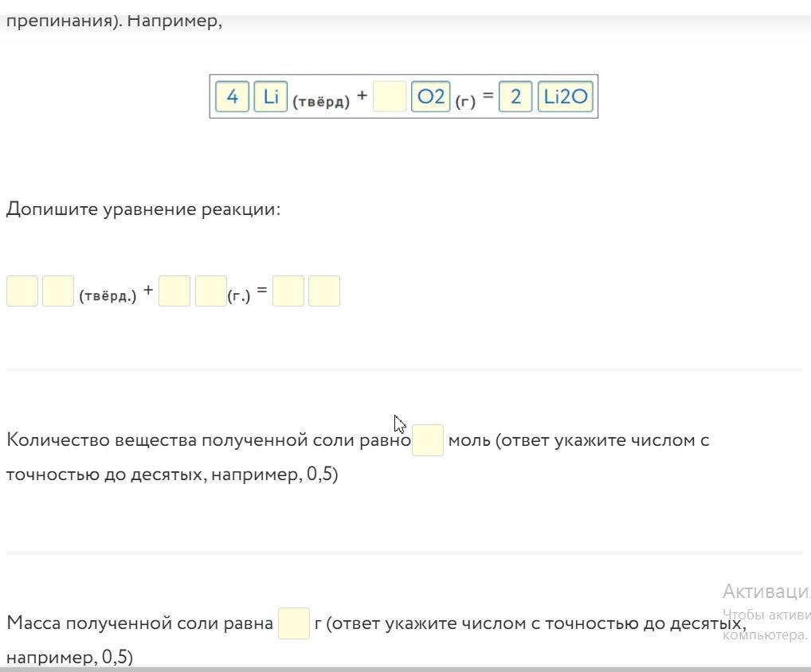811x672 pixels.
Task: Focus the mass of salt answer field
Action: (x=294, y=623)
